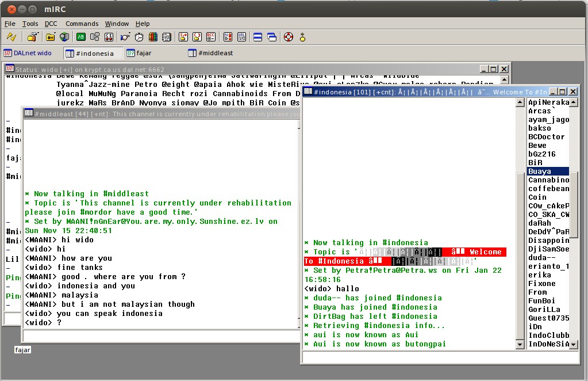The width and height of the screenshot is (588, 381).
Task: Click the #middleast message input box
Action: click(x=162, y=336)
